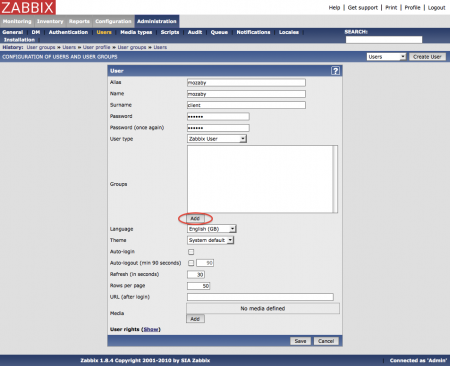The height and width of the screenshot is (366, 450).
Task: Focus the URL (after login) field
Action: (x=260, y=297)
